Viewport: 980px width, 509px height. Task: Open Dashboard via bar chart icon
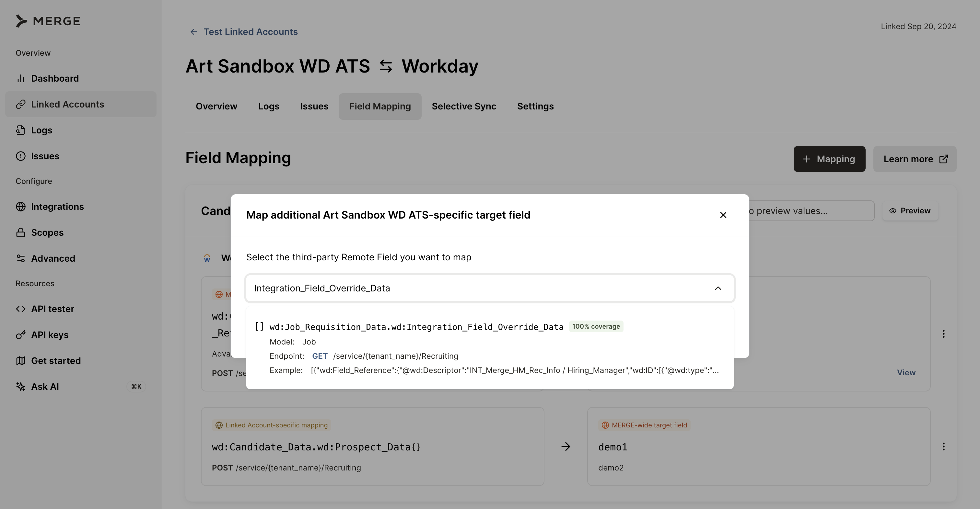tap(20, 78)
